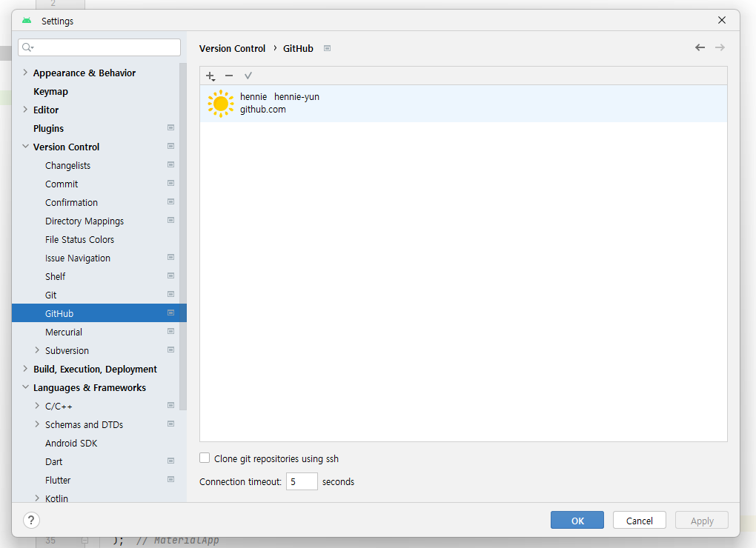The height and width of the screenshot is (548, 756).
Task: Open the Plugins settings page
Action: [48, 129]
